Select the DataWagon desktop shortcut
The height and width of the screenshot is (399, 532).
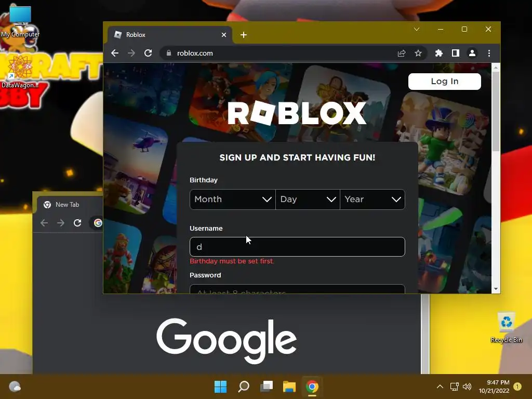coord(20,72)
